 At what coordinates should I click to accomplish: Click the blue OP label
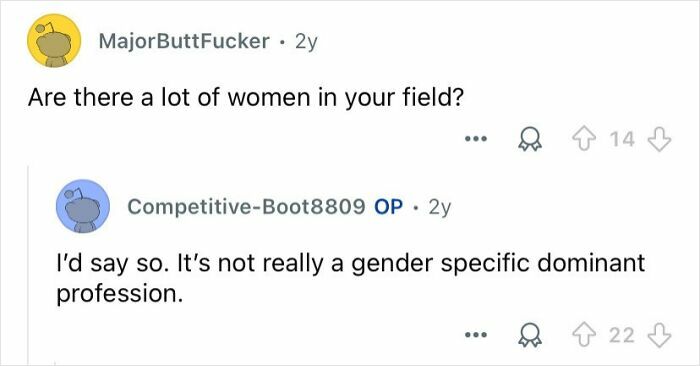click(388, 207)
